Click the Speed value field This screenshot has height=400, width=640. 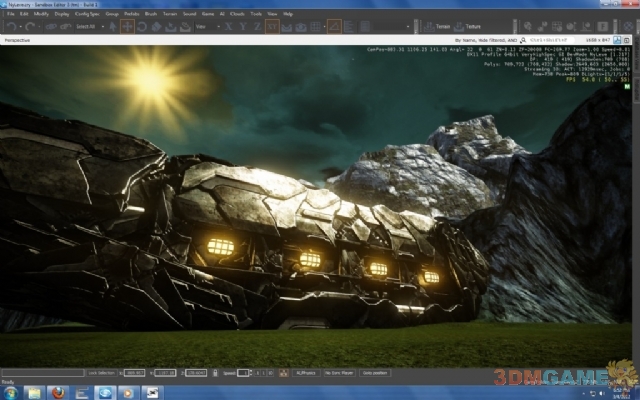click(x=243, y=373)
